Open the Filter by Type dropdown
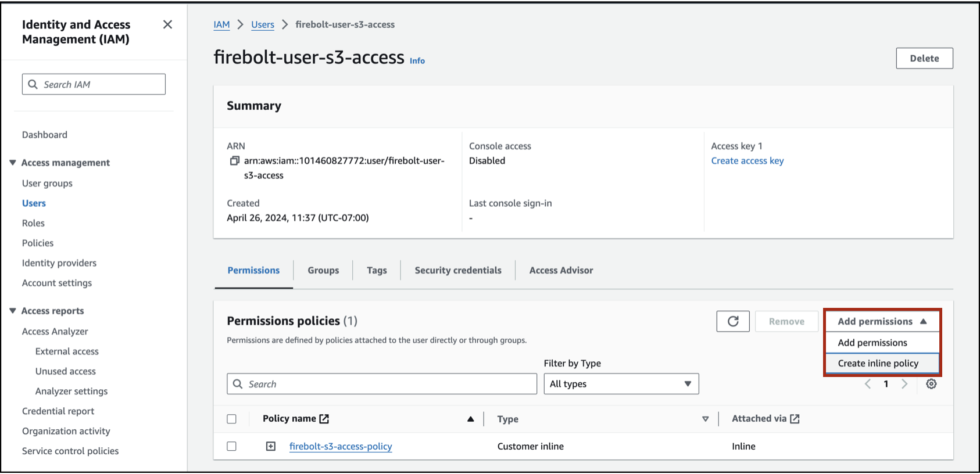The width and height of the screenshot is (980, 474). coord(621,384)
